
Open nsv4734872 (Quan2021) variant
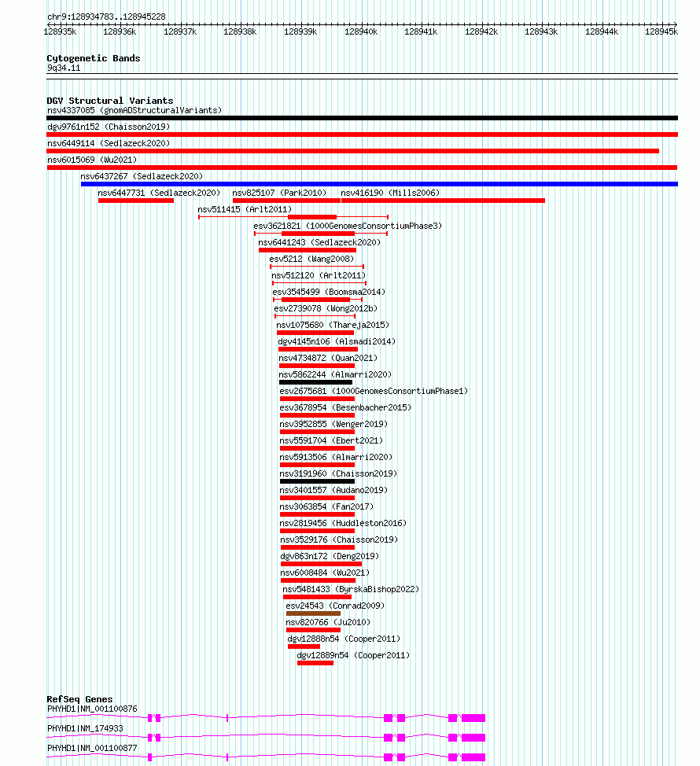pyautogui.click(x=328, y=359)
